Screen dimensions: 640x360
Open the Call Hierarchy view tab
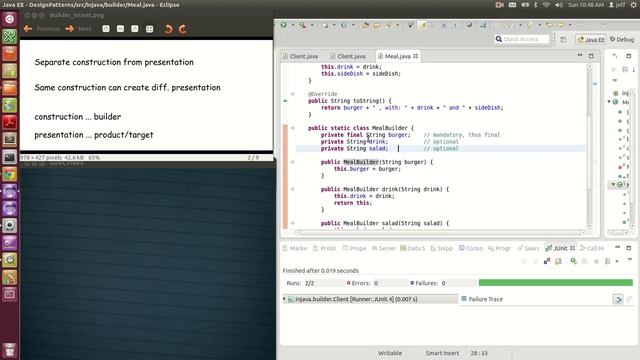[x=592, y=248]
